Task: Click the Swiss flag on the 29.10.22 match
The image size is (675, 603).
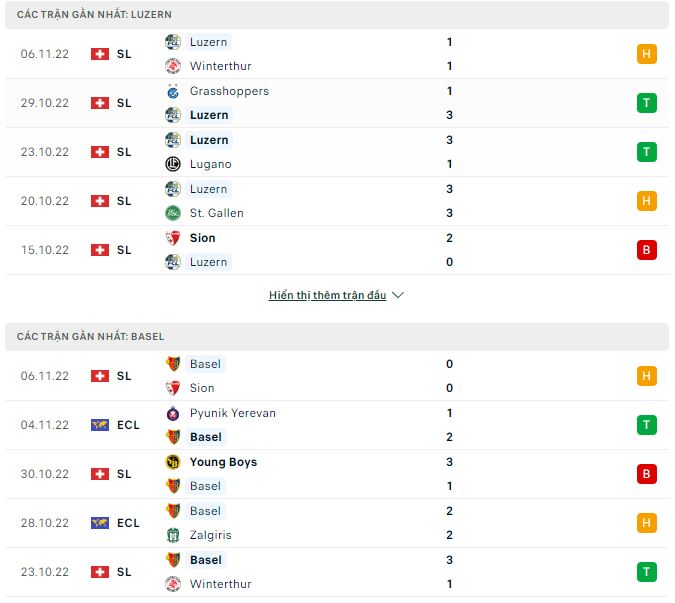Action: click(x=100, y=103)
